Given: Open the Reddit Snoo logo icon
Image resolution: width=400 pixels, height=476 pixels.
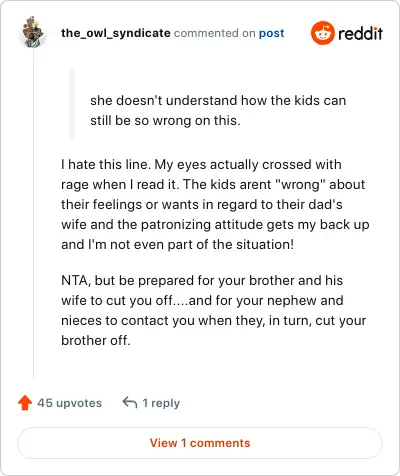Looking at the screenshot, I should (x=322, y=33).
